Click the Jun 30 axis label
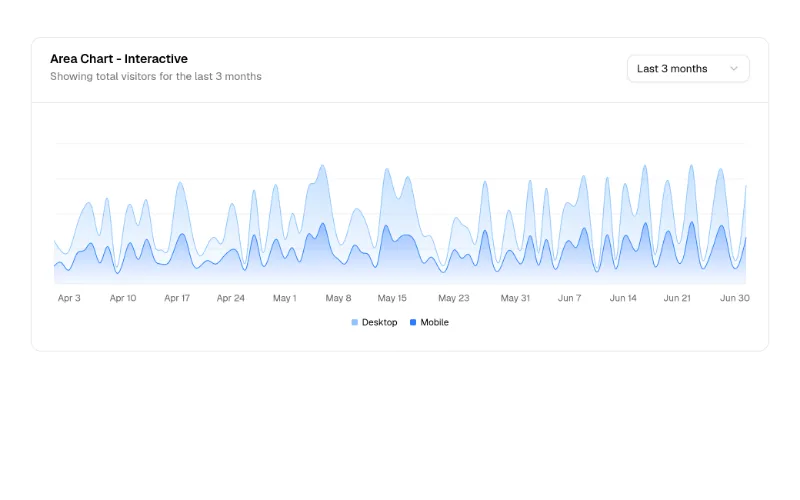800x500 pixels. pyautogui.click(x=735, y=298)
